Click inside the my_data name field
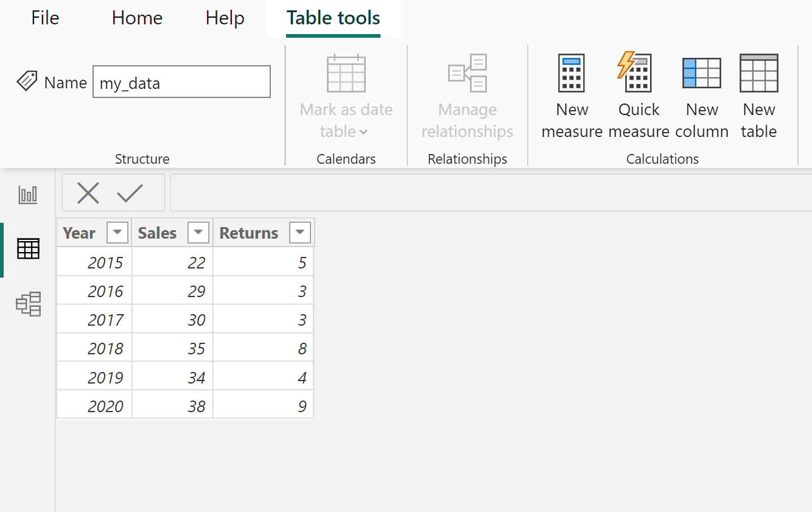The width and height of the screenshot is (812, 512). click(x=181, y=82)
